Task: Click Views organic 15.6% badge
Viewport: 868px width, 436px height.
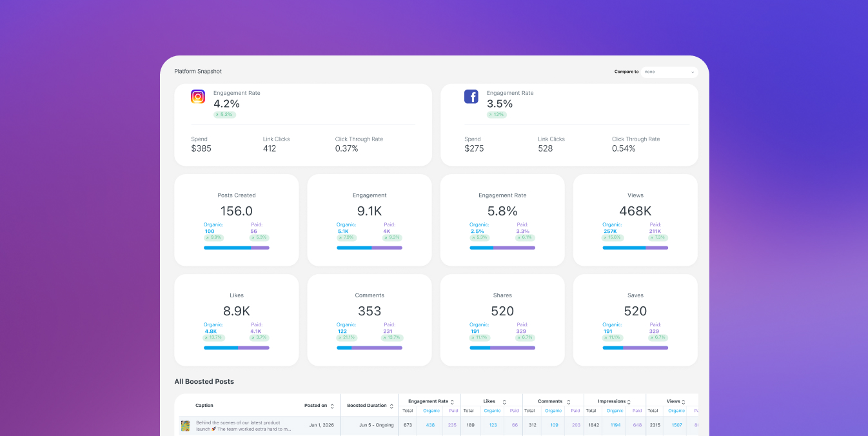Action: click(613, 237)
